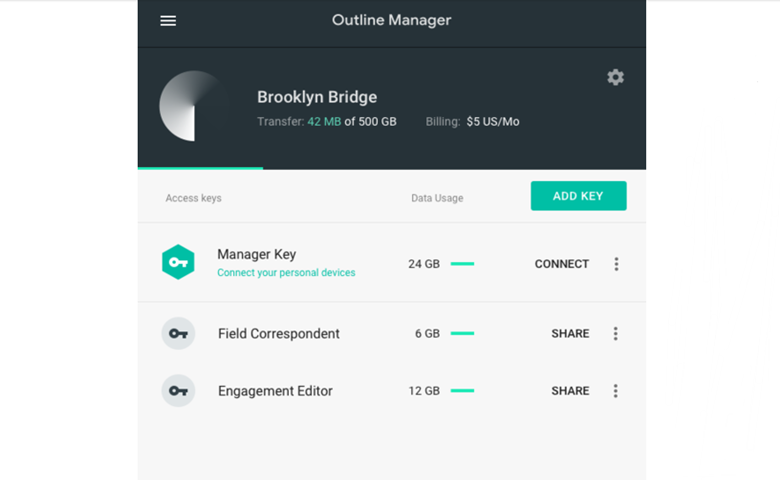This screenshot has height=480, width=780.
Task: Open more options for Field Correspondent
Action: pyautogui.click(x=616, y=334)
